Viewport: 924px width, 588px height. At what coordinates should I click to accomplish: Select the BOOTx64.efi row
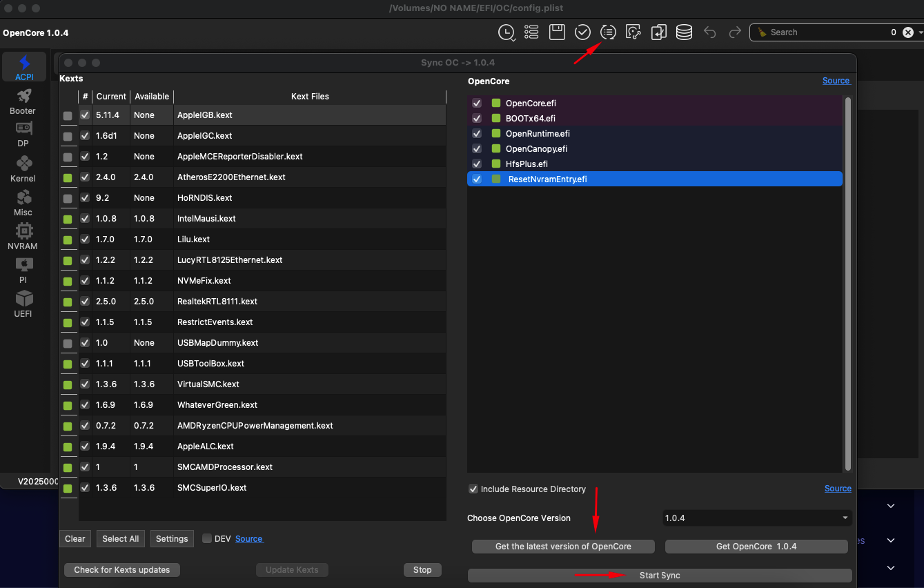[x=655, y=119]
